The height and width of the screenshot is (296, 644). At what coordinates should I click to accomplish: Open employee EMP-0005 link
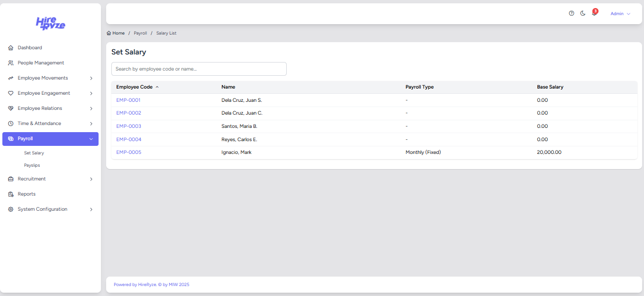[x=128, y=152]
